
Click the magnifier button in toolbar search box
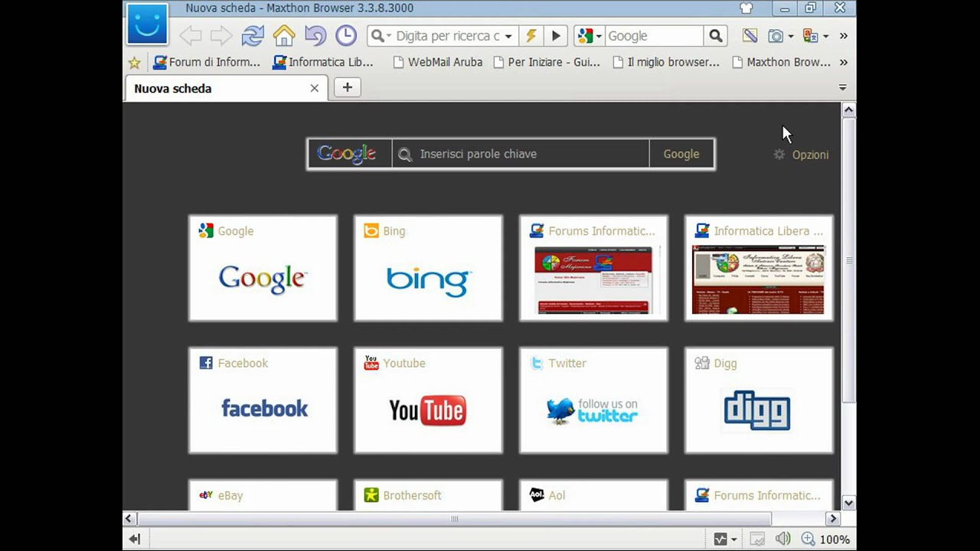(x=715, y=36)
